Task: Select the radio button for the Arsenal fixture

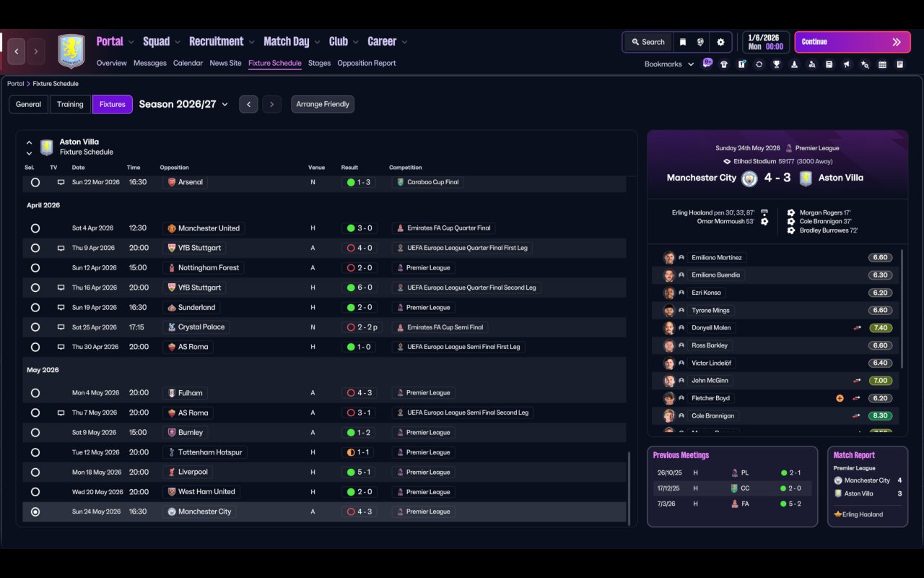Action: click(x=35, y=183)
